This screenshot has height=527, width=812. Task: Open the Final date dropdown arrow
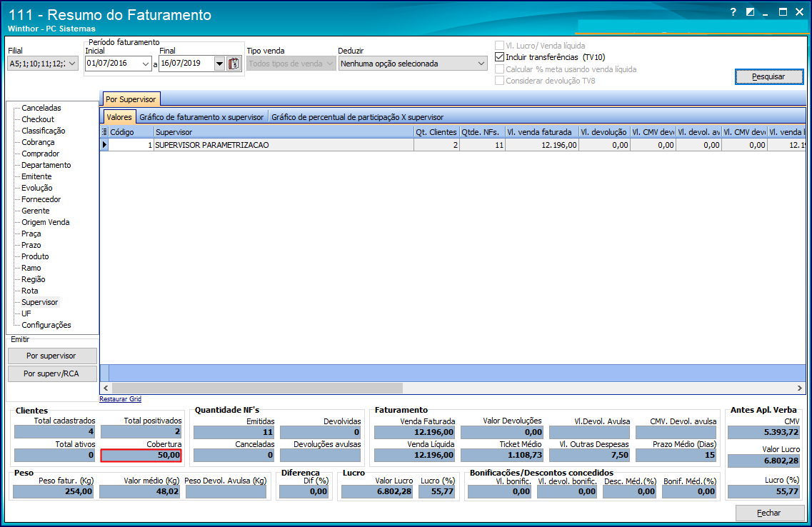tap(219, 64)
